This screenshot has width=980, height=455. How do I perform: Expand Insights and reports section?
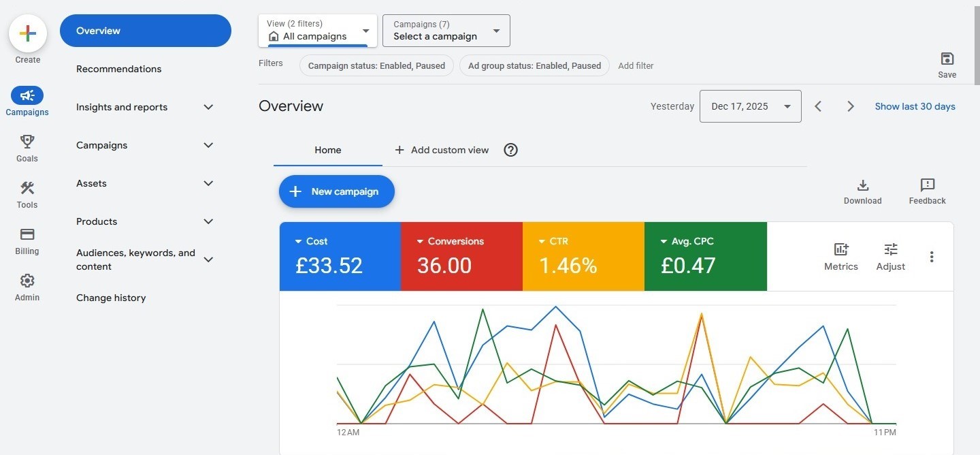[208, 107]
